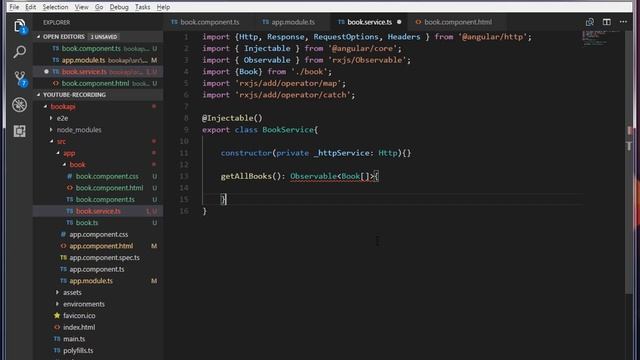Screen dimensions: 640x360
Task: Click the editor vertical scrollbar
Action: [x=629, y=161]
